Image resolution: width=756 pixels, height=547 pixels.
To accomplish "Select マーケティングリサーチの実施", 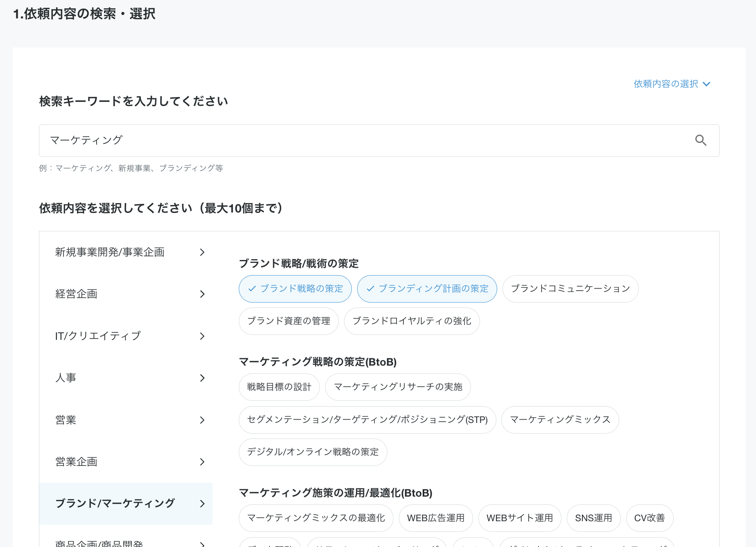I will point(398,387).
